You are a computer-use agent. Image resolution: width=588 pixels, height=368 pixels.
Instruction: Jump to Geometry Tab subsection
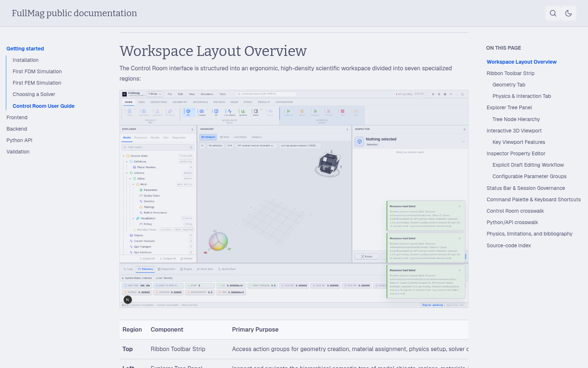[509, 85]
